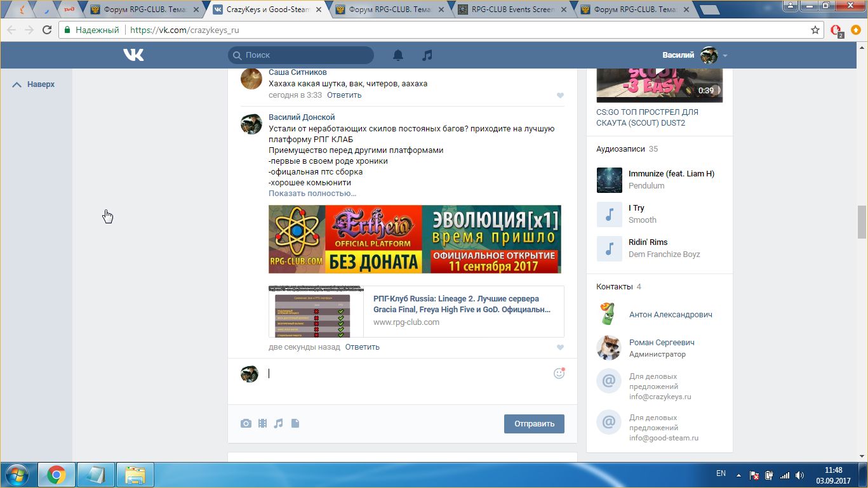Open the music note player icon
Screen dimensions: 868x488
click(x=427, y=55)
